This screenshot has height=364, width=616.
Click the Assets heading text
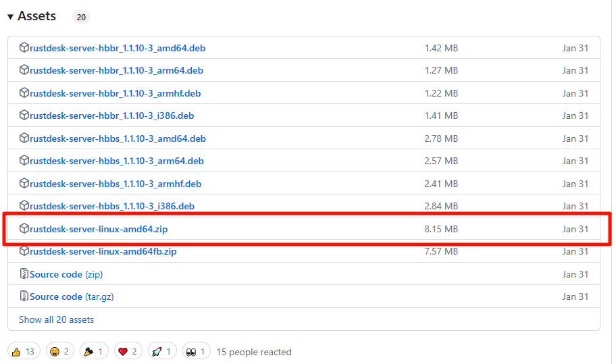37,16
